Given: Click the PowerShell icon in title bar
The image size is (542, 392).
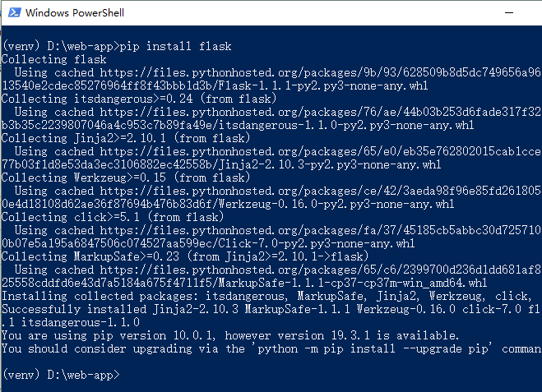Looking at the screenshot, I should pyautogui.click(x=15, y=13).
